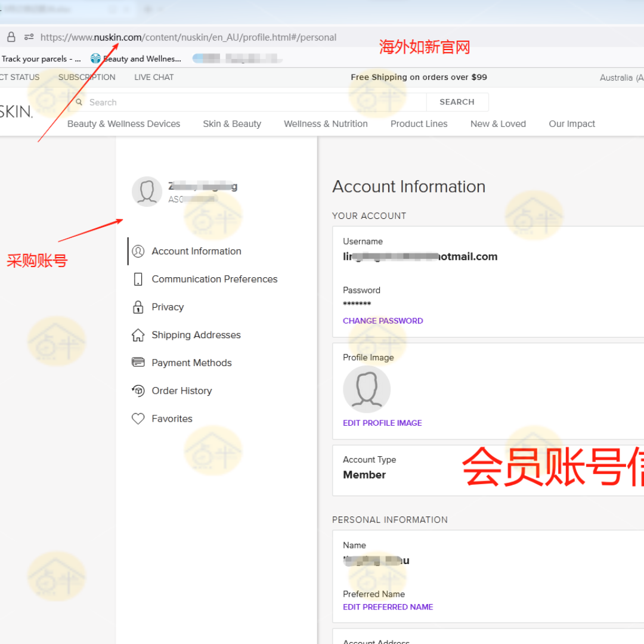
Task: Click the masked password value
Action: [x=357, y=304]
